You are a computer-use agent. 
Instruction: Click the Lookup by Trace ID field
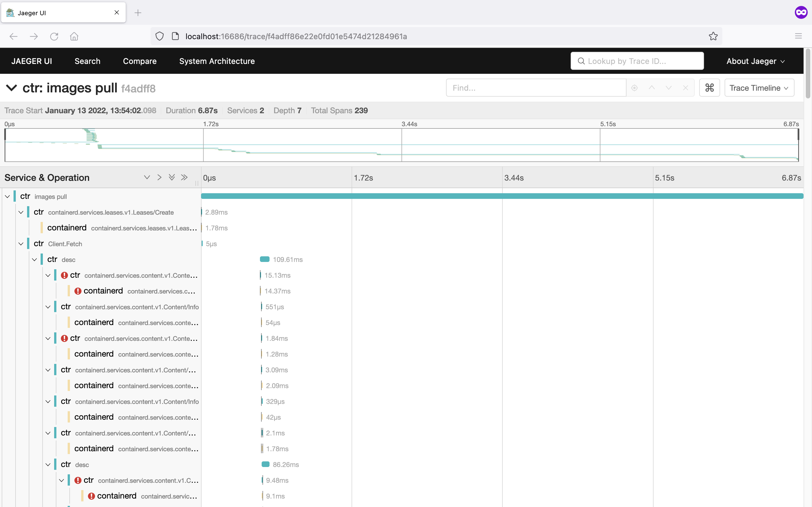637,61
